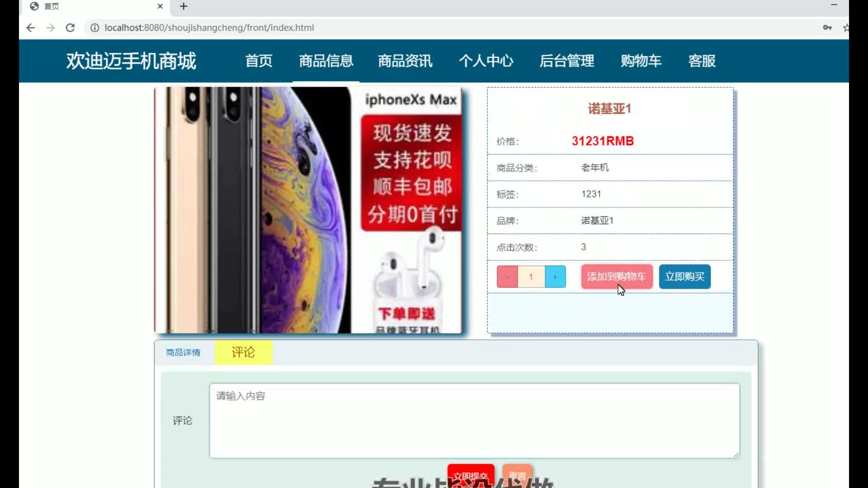This screenshot has width=868, height=488.
Task: Select the 评论 tab
Action: (243, 352)
